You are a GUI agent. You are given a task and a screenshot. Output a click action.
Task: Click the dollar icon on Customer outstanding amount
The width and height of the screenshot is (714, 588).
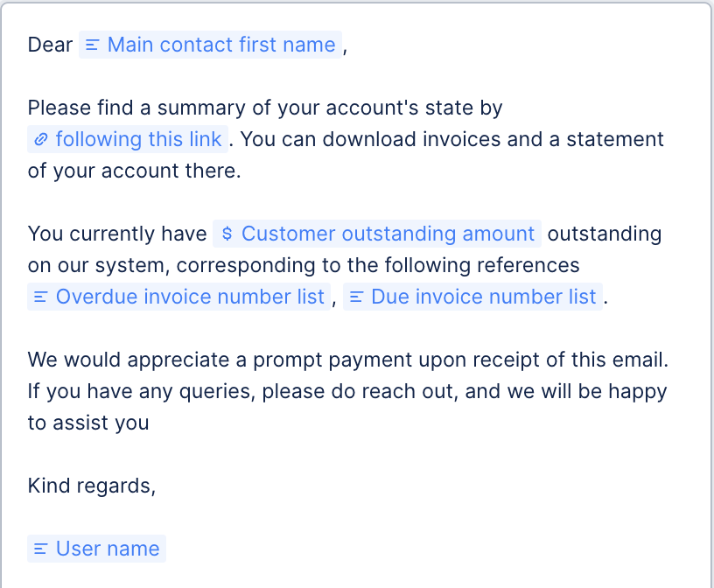pyautogui.click(x=227, y=234)
